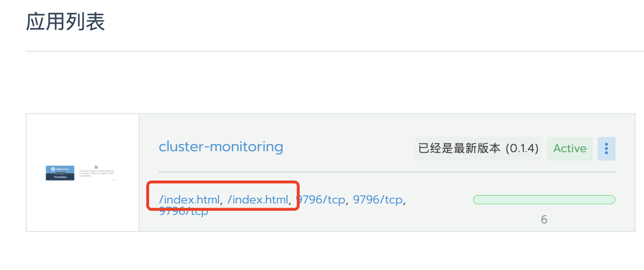Viewport: 644px width, 270px height.
Task: Click the small circular operator icon above description
Action: (x=96, y=167)
